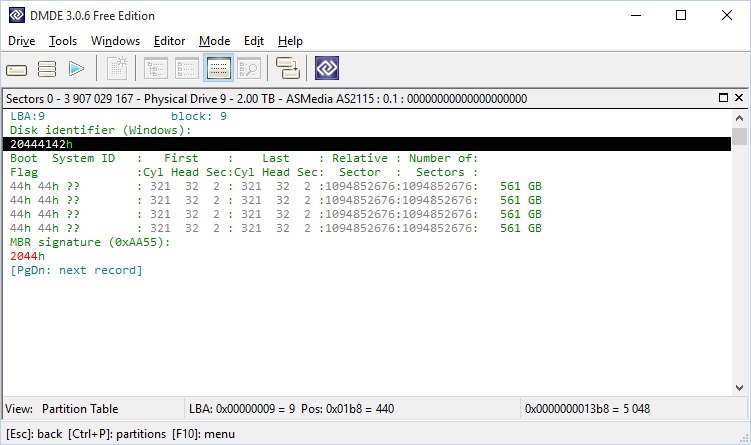Click the red MBR signature value 2044h
Screen dimensions: 751x445
[x=27, y=256]
